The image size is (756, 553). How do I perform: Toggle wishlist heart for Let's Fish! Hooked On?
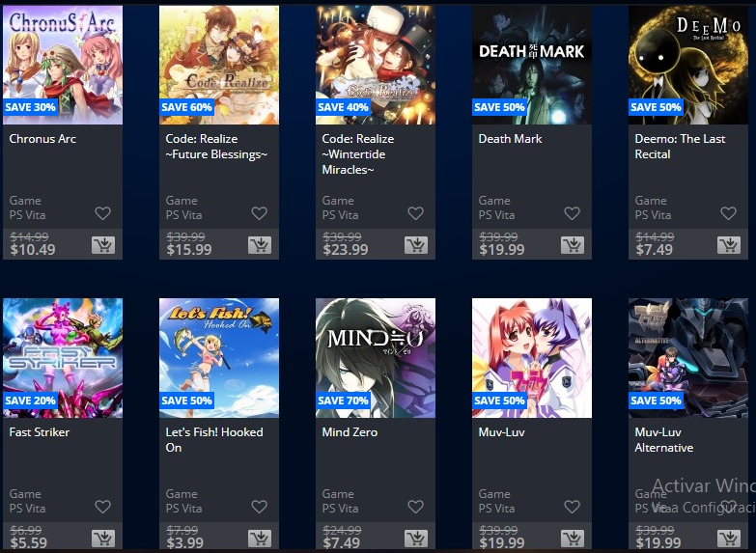point(259,507)
